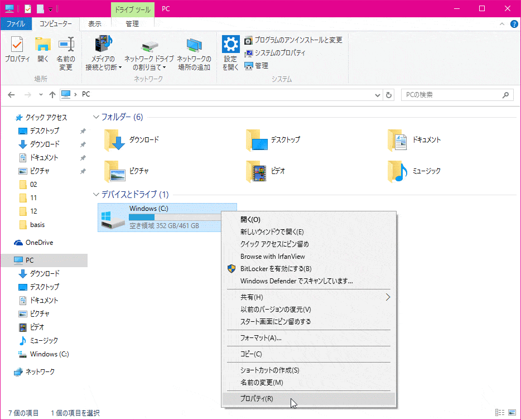The width and height of the screenshot is (521, 420).
Task: Click the up one level arrow
Action: click(52, 95)
